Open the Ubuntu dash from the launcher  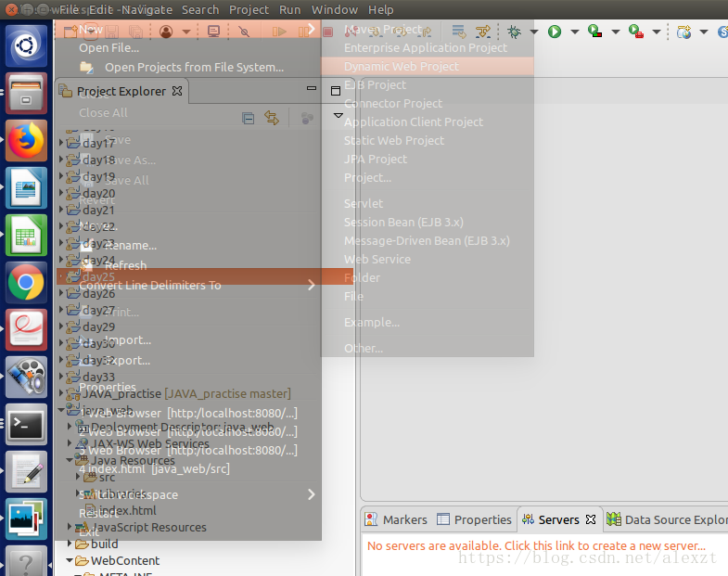pyautogui.click(x=26, y=46)
